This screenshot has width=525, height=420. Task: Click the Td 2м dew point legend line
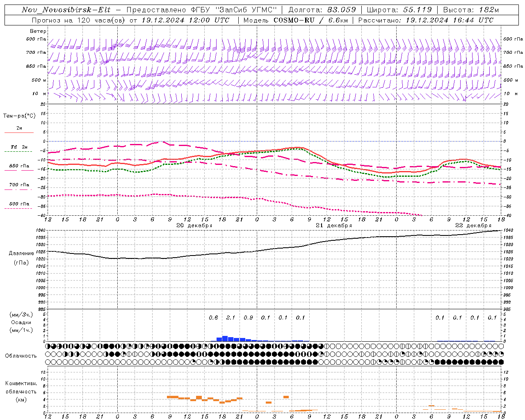(18, 152)
